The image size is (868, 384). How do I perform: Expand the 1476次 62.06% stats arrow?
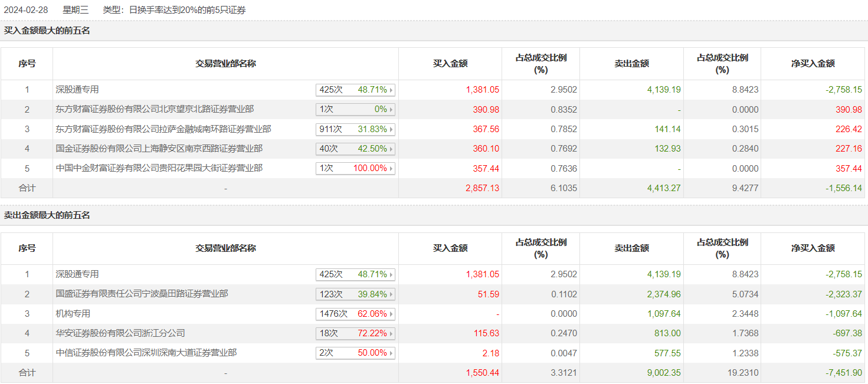[x=391, y=314]
